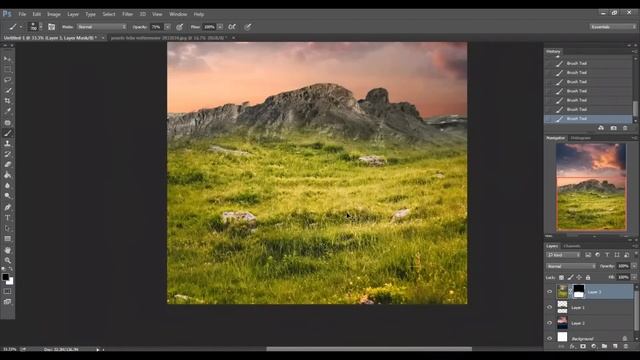The image size is (640, 360).
Task: Create a new layer icon
Action: pos(615,346)
